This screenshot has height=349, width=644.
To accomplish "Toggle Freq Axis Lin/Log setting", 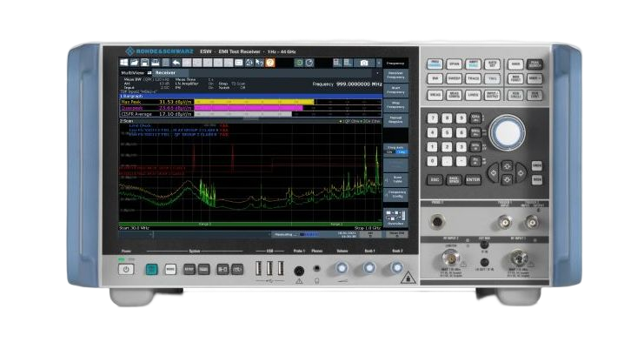I will tap(396, 151).
